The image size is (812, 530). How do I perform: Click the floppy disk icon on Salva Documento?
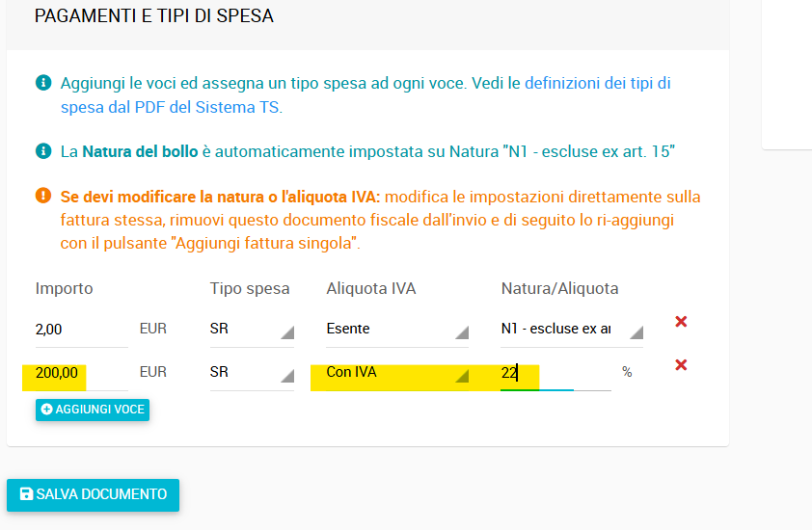tap(26, 493)
